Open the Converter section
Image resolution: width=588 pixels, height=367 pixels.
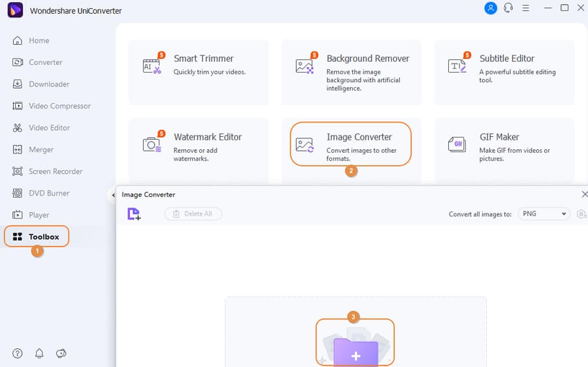click(x=37, y=62)
